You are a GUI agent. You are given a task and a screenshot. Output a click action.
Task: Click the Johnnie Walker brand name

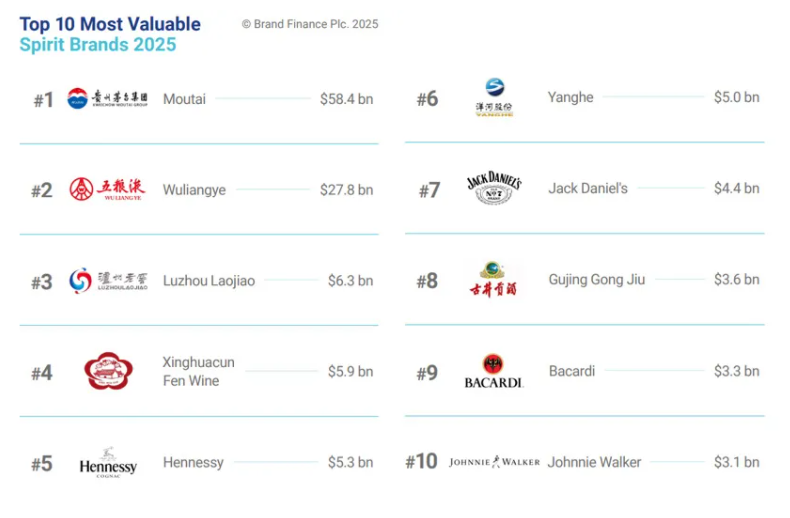(x=595, y=462)
